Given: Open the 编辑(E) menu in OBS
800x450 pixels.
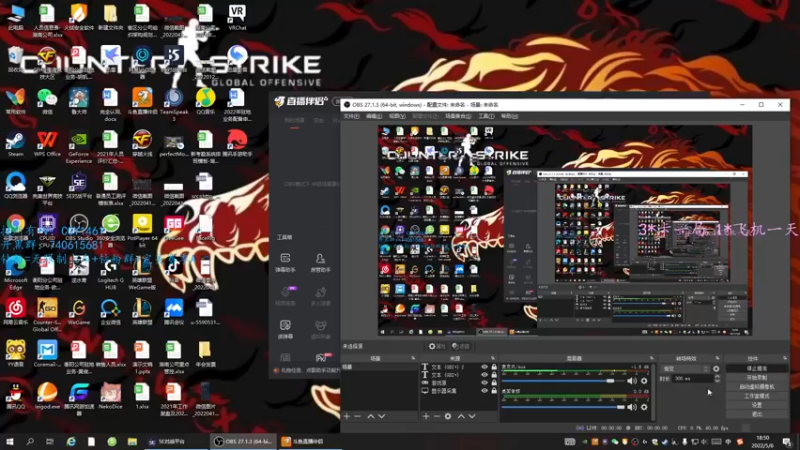Looking at the screenshot, I should pyautogui.click(x=373, y=116).
